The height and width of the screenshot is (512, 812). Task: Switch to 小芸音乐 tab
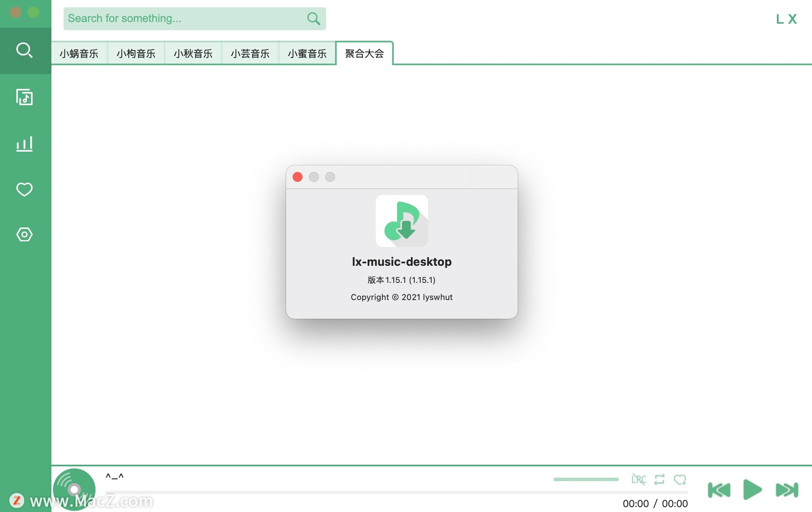(x=250, y=53)
